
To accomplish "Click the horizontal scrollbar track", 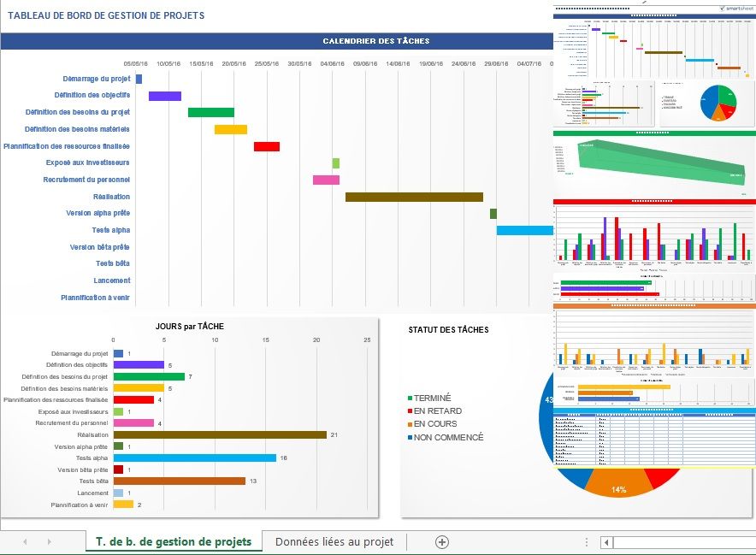I will click(684, 541).
